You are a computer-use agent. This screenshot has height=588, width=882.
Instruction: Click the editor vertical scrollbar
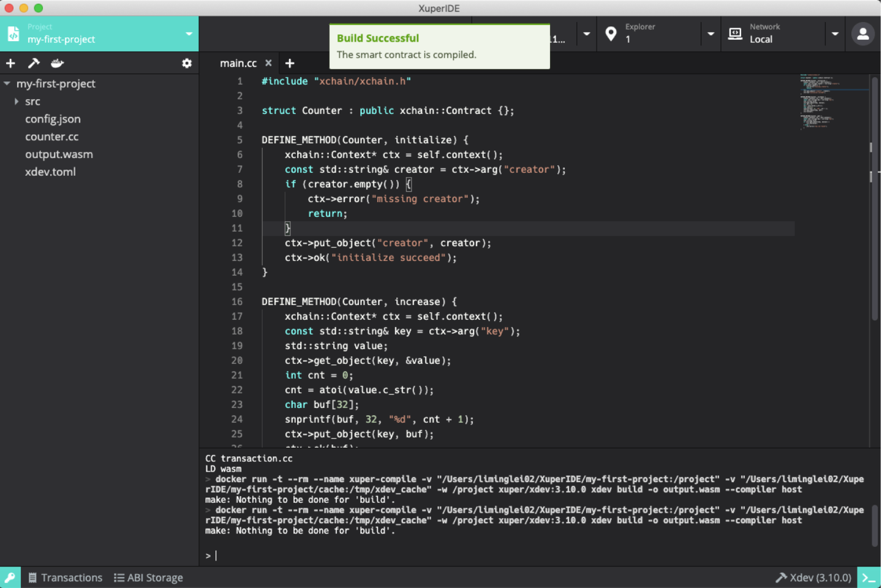coord(875,198)
